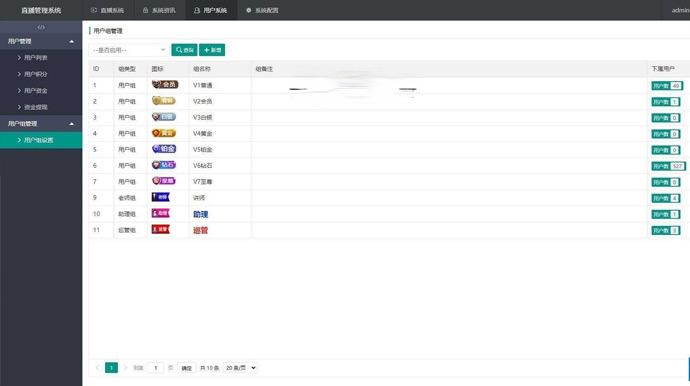Click the V3 白银 silver badge icon
The image size is (690, 386).
click(164, 117)
